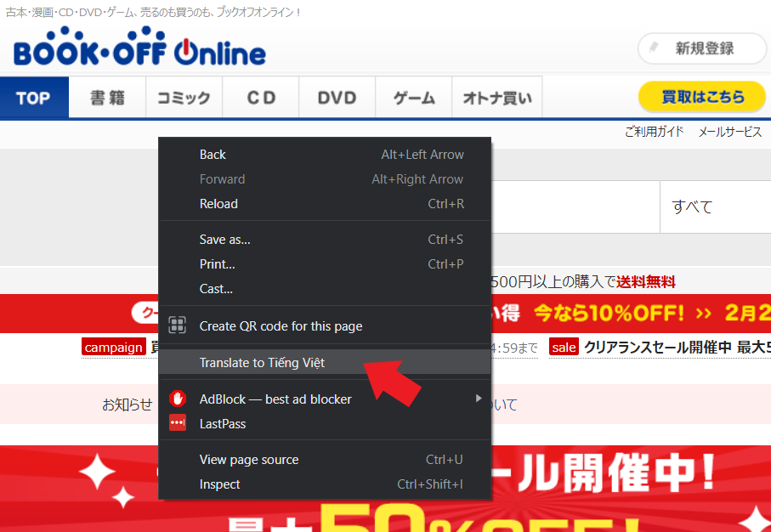Screen dimensions: 771x532
Task: Open the コミック navigation tab
Action: (x=184, y=98)
